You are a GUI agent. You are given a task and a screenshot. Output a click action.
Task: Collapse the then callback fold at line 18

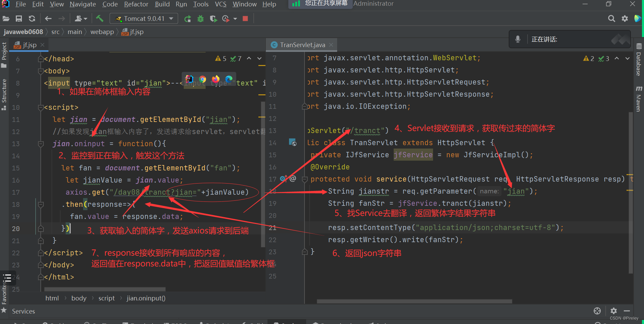click(x=41, y=204)
